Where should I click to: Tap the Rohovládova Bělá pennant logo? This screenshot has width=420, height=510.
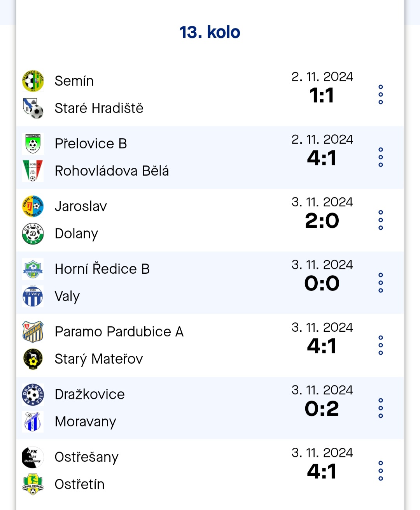coord(33,171)
